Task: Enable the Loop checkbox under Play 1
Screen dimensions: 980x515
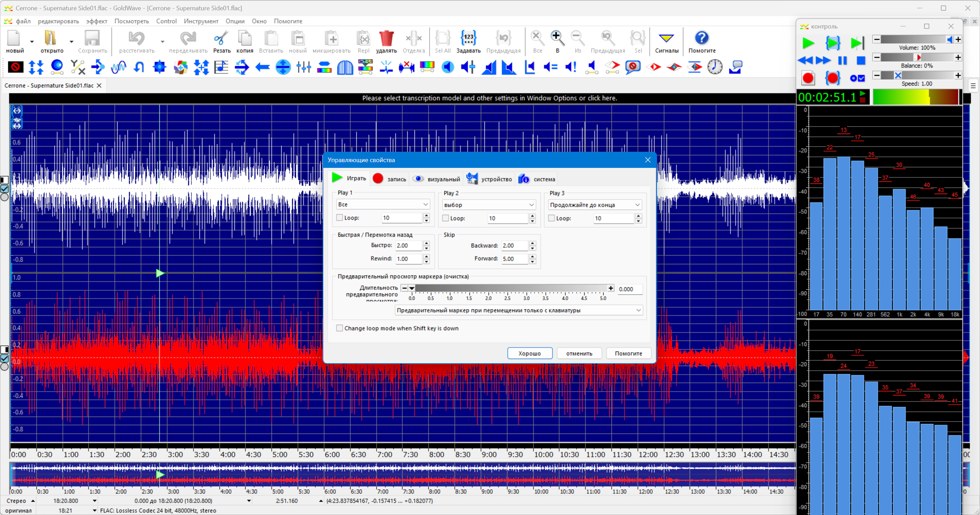Action: (339, 218)
